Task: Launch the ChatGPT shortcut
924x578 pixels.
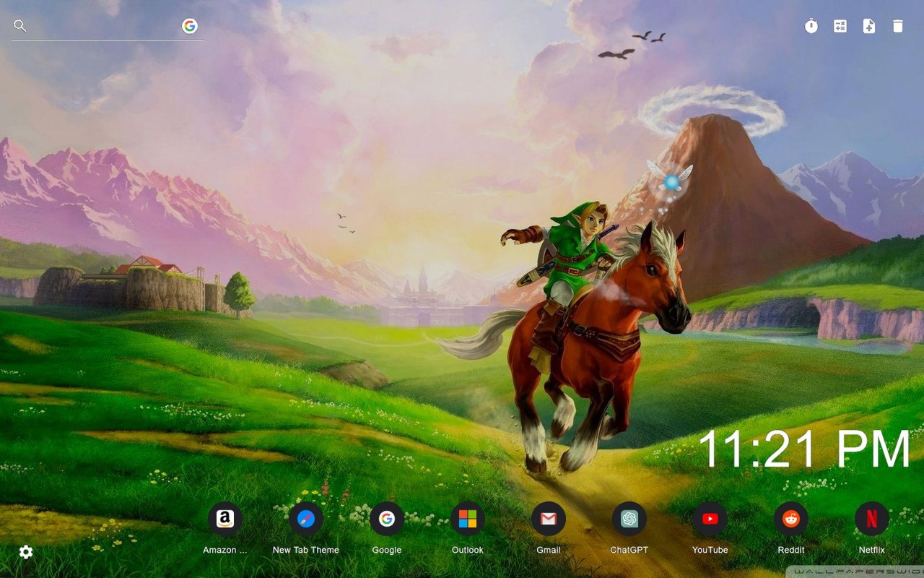Action: click(x=629, y=518)
